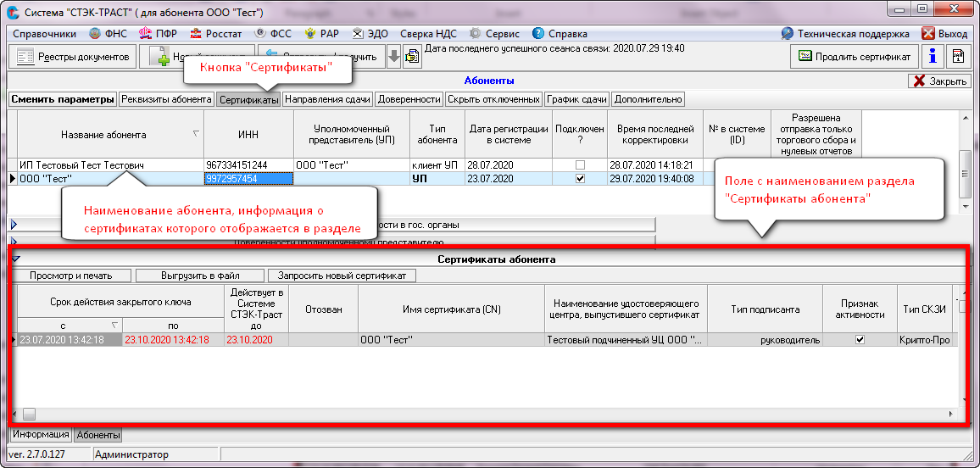Screen dimensions: 980x468
Task: Click right arrow of certificates horizontal scrollbar
Action: tap(950, 414)
